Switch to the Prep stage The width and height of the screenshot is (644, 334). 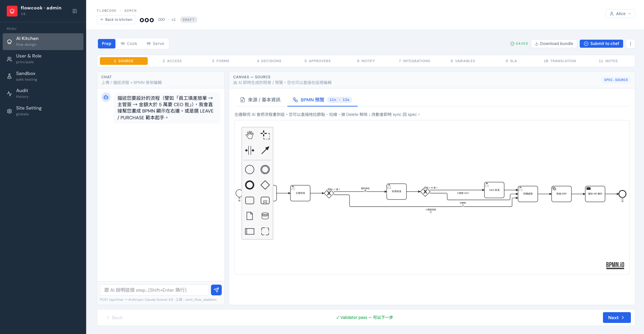pyautogui.click(x=107, y=44)
